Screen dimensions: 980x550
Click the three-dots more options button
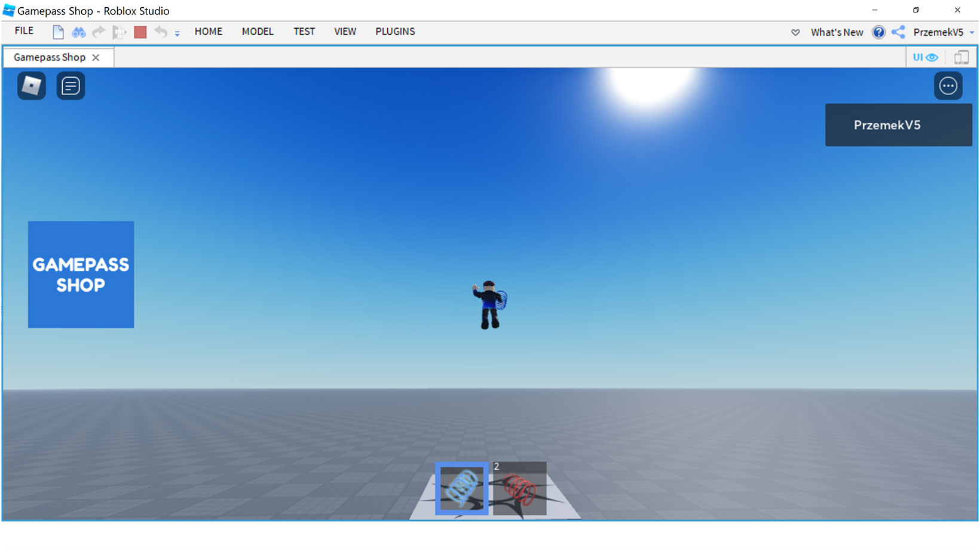pyautogui.click(x=948, y=85)
